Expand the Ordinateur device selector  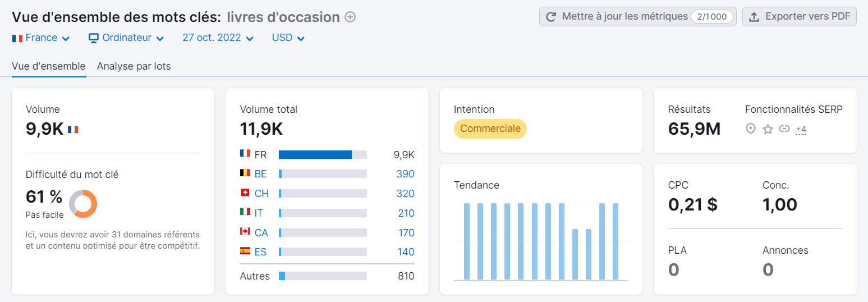pyautogui.click(x=126, y=38)
